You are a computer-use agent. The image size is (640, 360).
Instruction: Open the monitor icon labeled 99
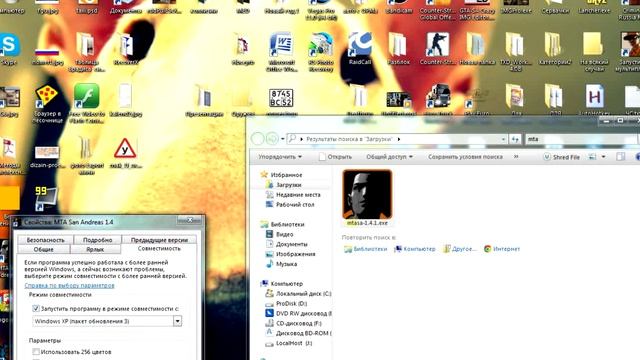tap(46, 198)
